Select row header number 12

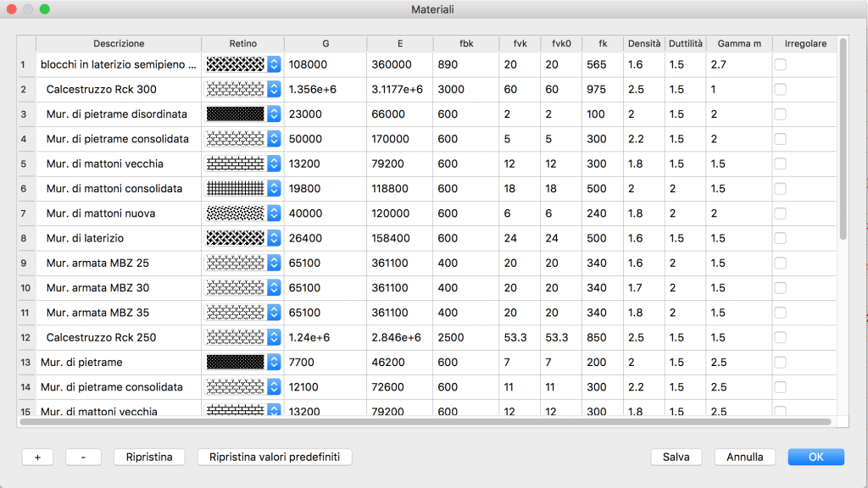click(25, 337)
